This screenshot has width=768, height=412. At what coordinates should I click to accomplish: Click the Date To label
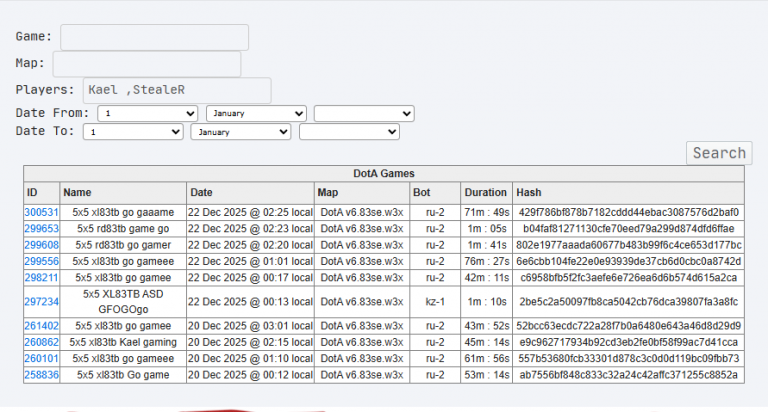45,131
